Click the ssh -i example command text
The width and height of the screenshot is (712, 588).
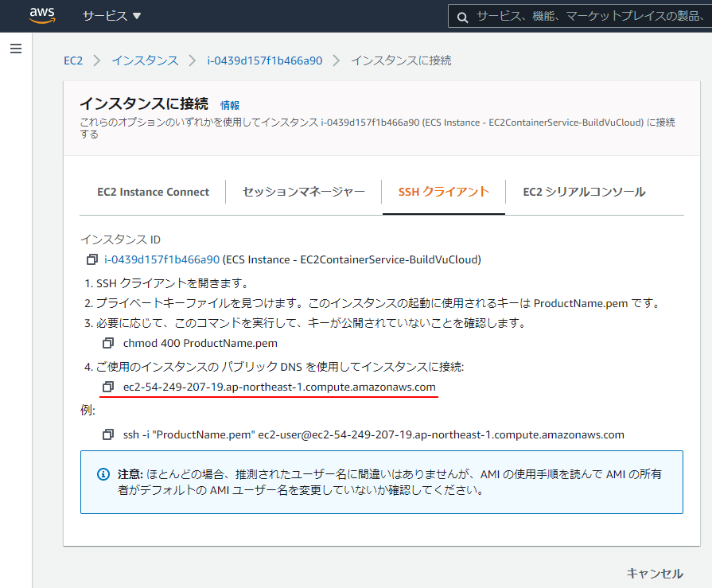coord(373,434)
